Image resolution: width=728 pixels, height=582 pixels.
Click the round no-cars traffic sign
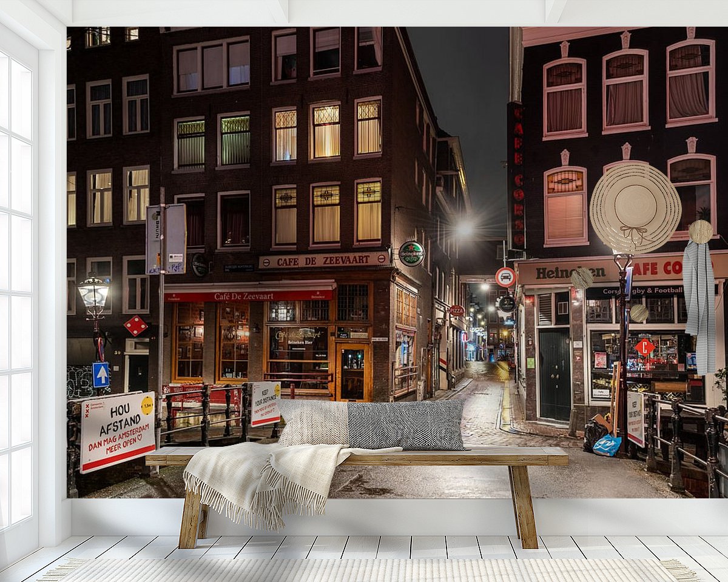coord(505,277)
